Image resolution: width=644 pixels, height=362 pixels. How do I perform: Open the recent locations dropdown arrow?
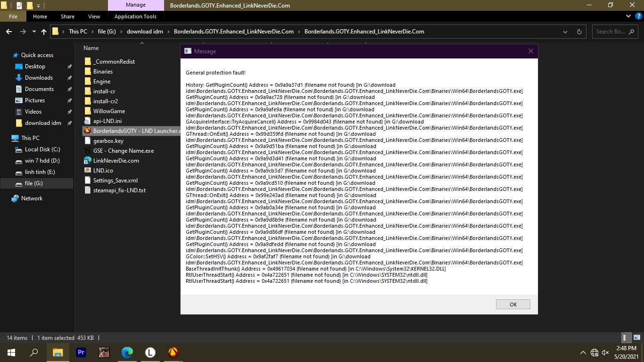click(34, 32)
